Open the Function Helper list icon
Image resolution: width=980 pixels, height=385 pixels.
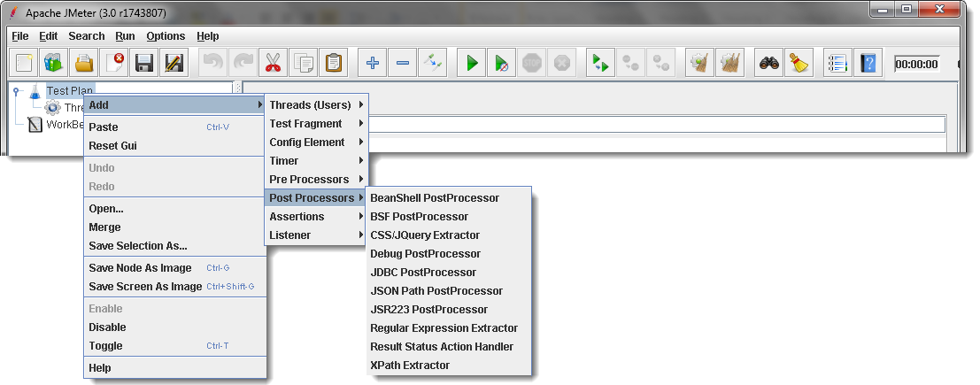(837, 63)
